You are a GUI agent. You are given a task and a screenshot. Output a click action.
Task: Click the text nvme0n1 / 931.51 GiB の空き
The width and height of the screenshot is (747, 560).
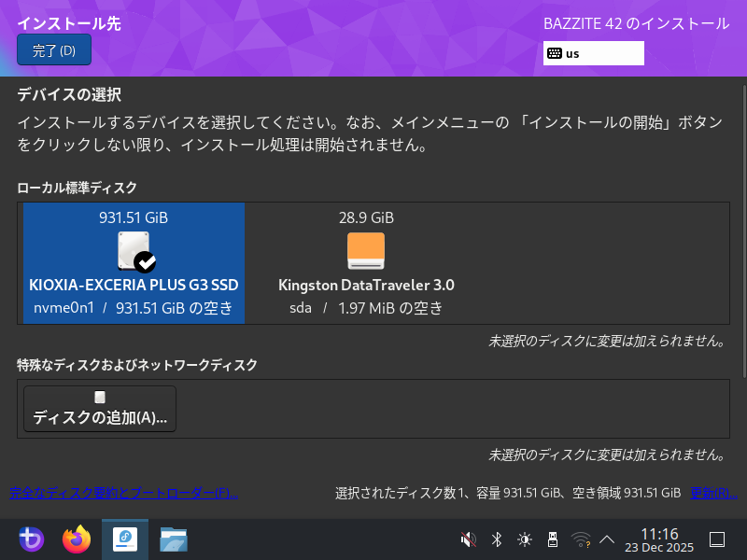click(134, 308)
